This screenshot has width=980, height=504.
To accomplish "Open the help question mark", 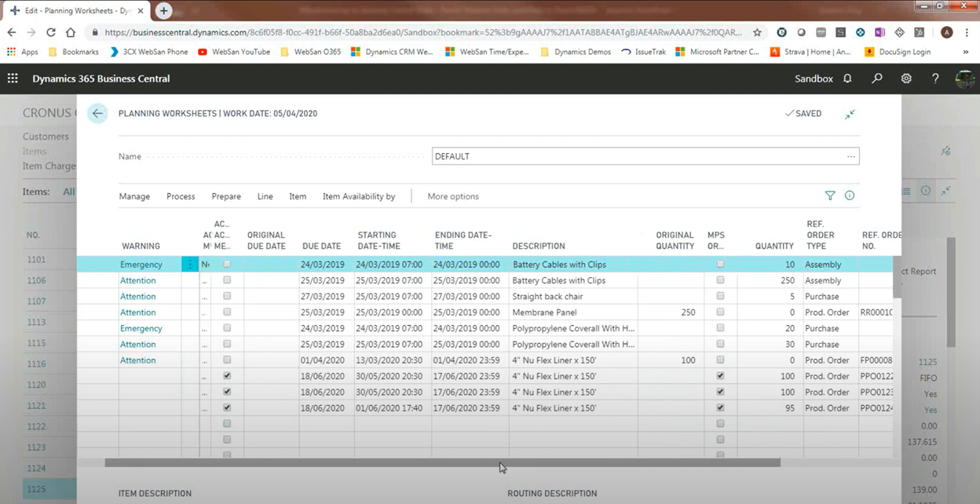I will pyautogui.click(x=935, y=79).
